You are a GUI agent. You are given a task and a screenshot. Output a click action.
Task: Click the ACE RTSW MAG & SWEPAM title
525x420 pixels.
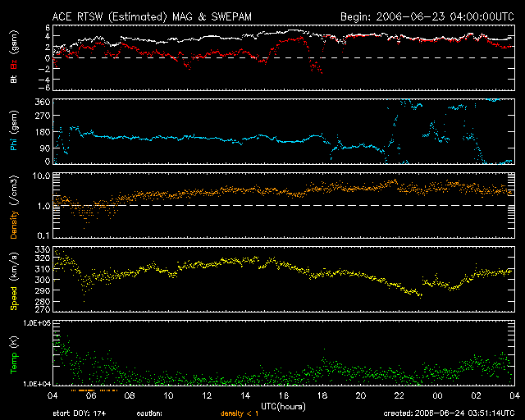pyautogui.click(x=152, y=16)
